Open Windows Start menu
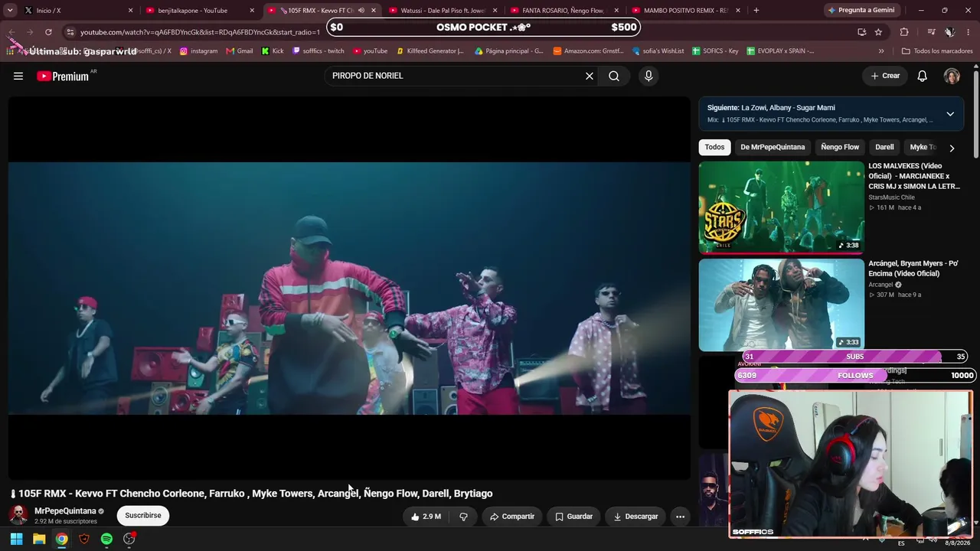 point(16,539)
